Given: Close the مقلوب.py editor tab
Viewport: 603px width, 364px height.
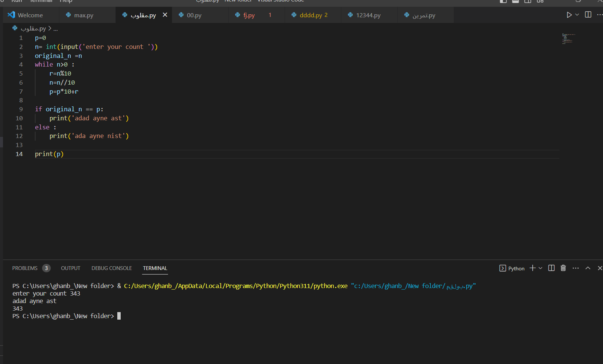Looking at the screenshot, I should [x=165, y=15].
